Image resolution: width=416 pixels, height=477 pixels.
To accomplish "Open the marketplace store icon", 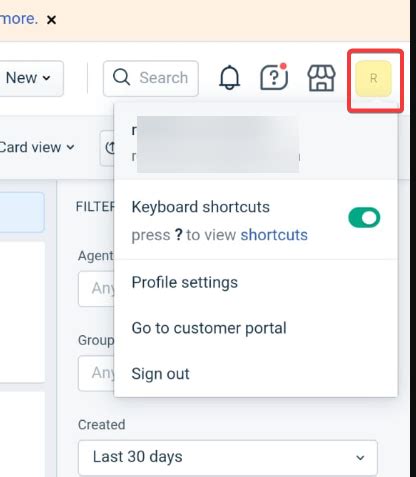I will click(321, 78).
